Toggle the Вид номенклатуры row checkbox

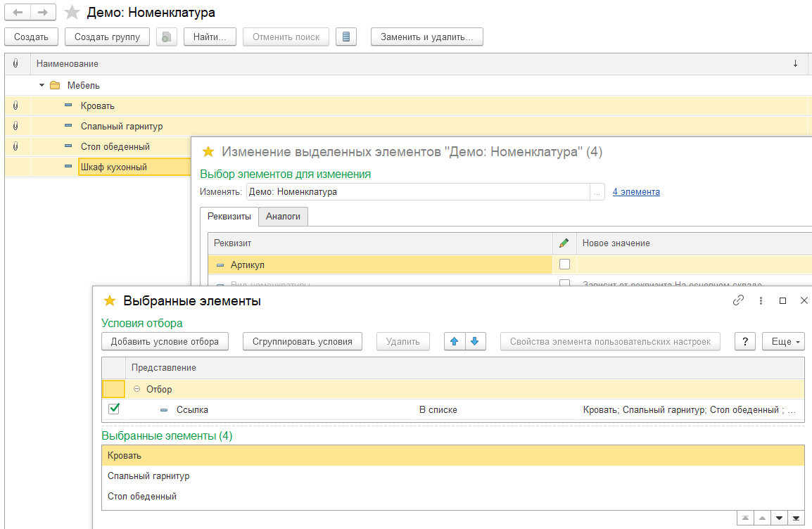click(564, 283)
